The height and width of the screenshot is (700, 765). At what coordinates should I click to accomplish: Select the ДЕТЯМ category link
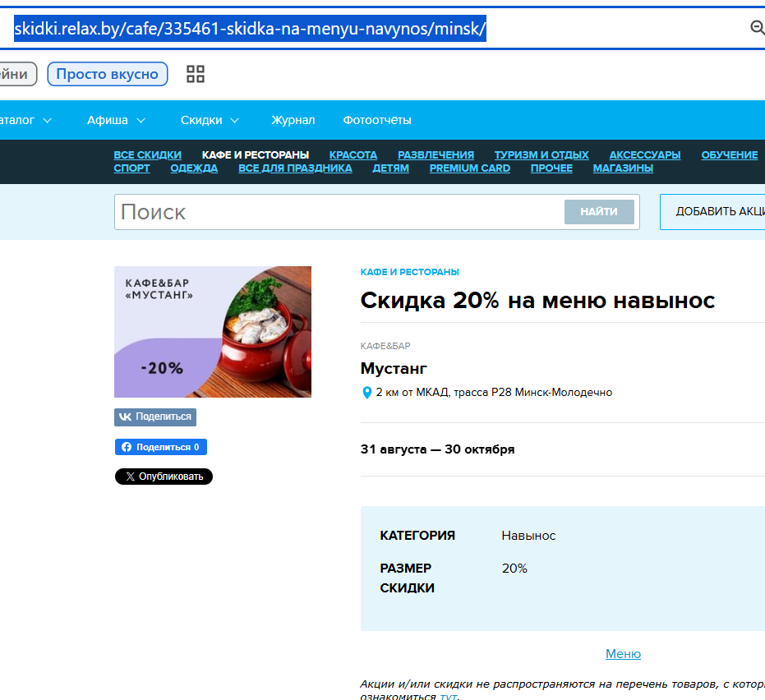tap(391, 168)
